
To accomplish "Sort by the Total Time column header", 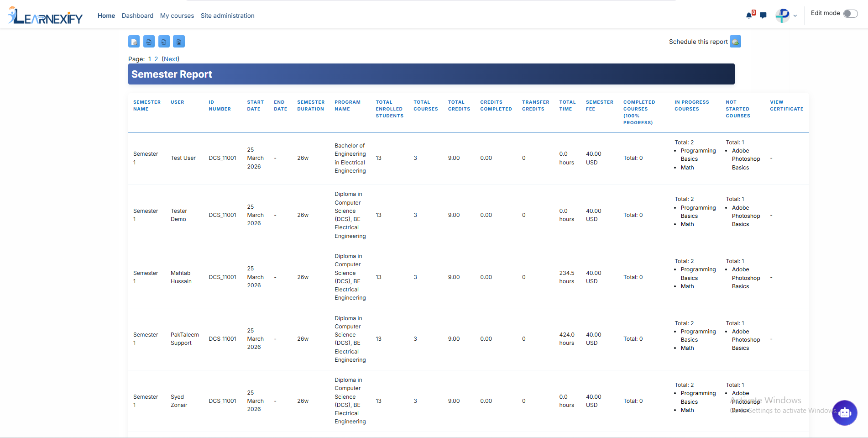I will (x=567, y=106).
